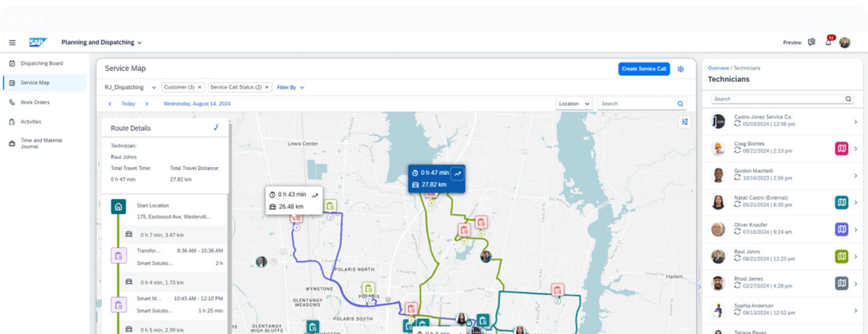Remove the Customer (3) filter chip
Image resolution: width=868 pixels, height=334 pixels.
(x=200, y=87)
